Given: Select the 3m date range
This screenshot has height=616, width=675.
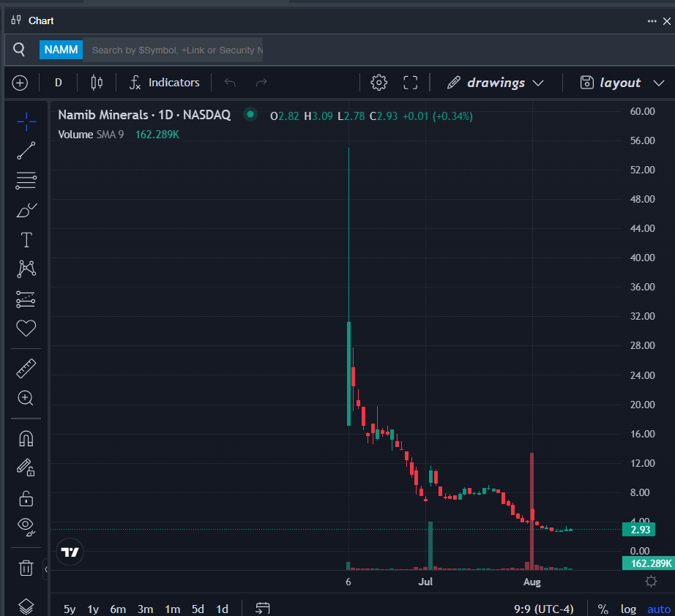Looking at the screenshot, I should (146, 609).
